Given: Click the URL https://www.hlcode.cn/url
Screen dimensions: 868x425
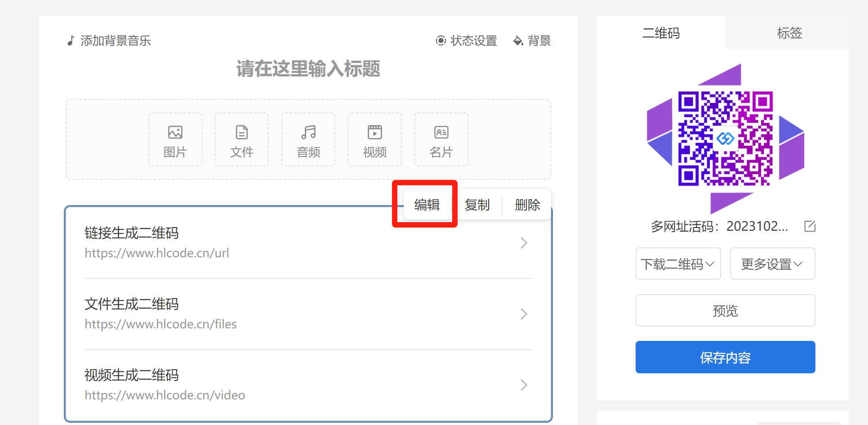Looking at the screenshot, I should tap(157, 253).
